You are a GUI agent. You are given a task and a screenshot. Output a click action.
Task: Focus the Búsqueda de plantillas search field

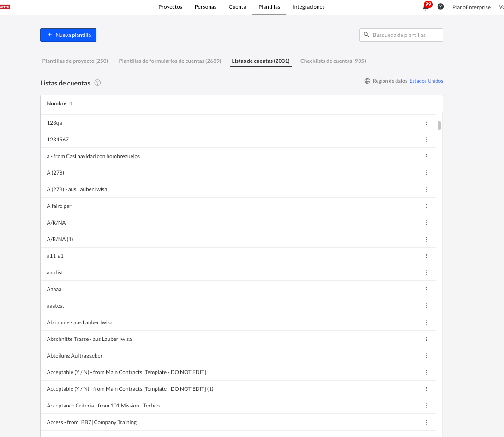point(401,35)
